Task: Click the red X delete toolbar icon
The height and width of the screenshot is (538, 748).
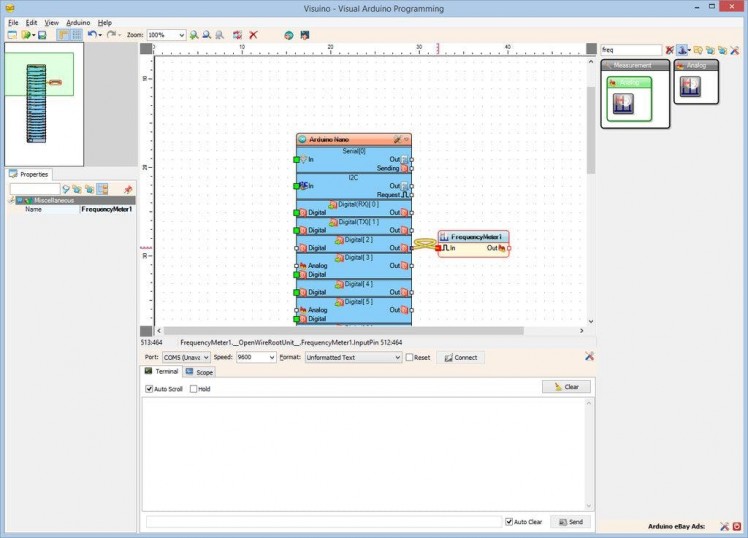Action: pos(253,35)
